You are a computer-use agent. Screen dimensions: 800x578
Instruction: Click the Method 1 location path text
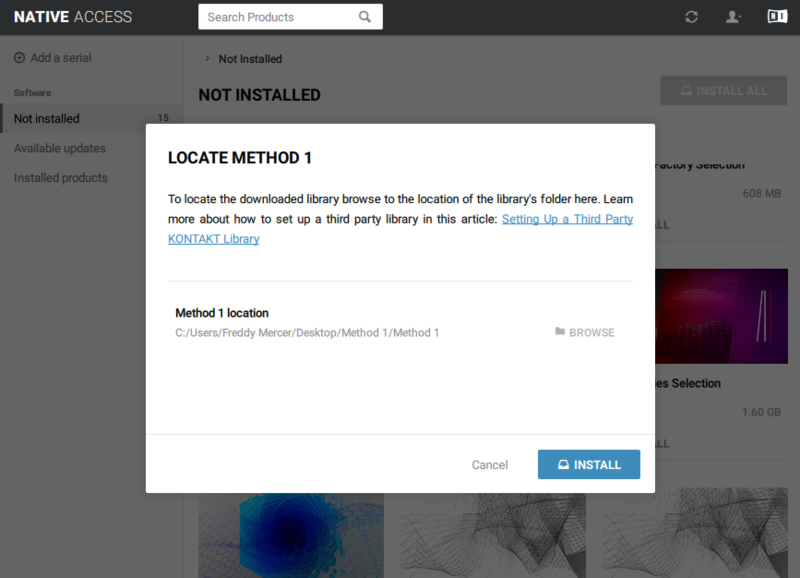(x=307, y=333)
